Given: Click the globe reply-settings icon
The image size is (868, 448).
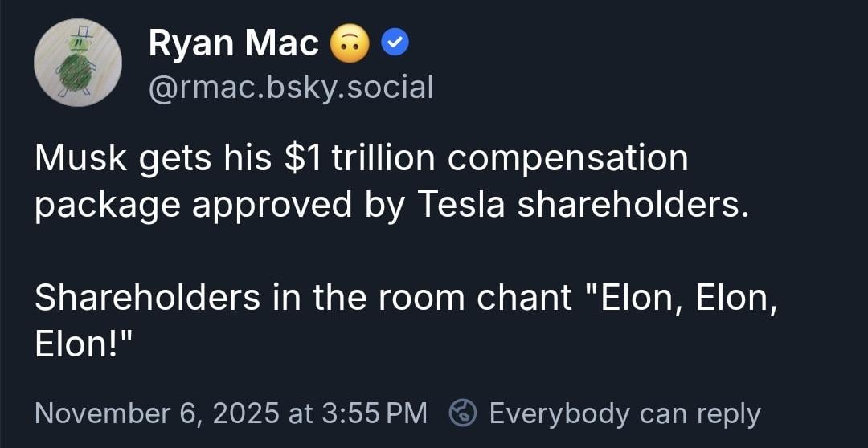Looking at the screenshot, I should pos(462,413).
